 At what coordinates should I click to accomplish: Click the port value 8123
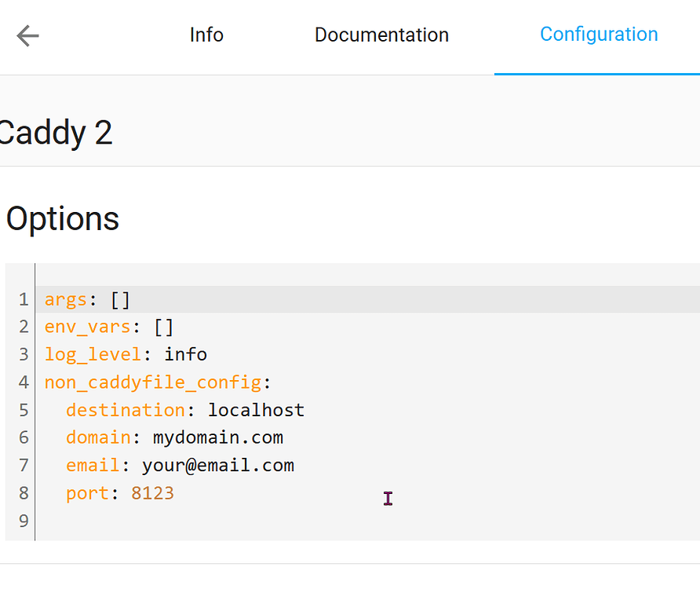click(x=153, y=493)
